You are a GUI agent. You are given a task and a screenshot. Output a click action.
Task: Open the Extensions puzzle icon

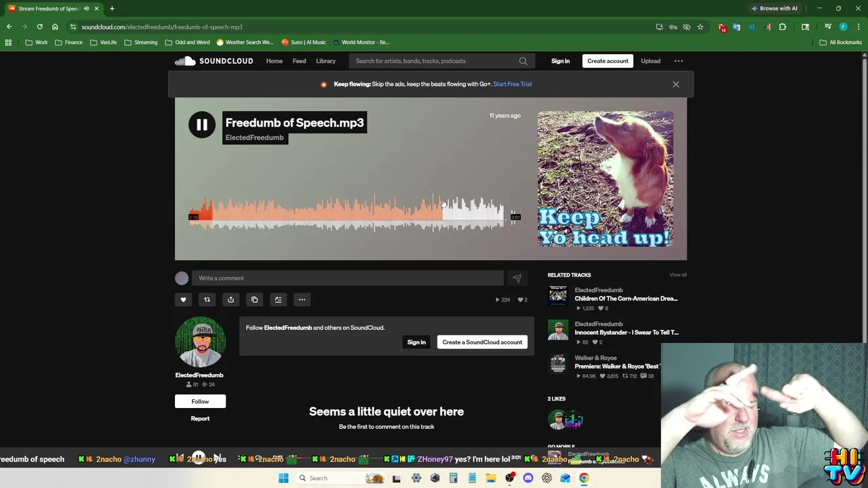[x=783, y=27]
